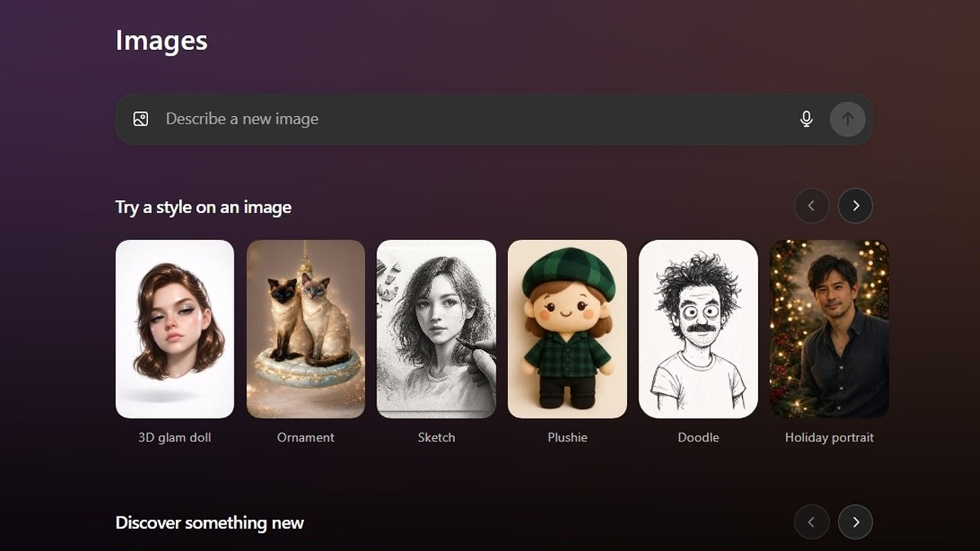Viewport: 980px width, 551px height.
Task: Click the Doodle label text
Action: (x=698, y=437)
